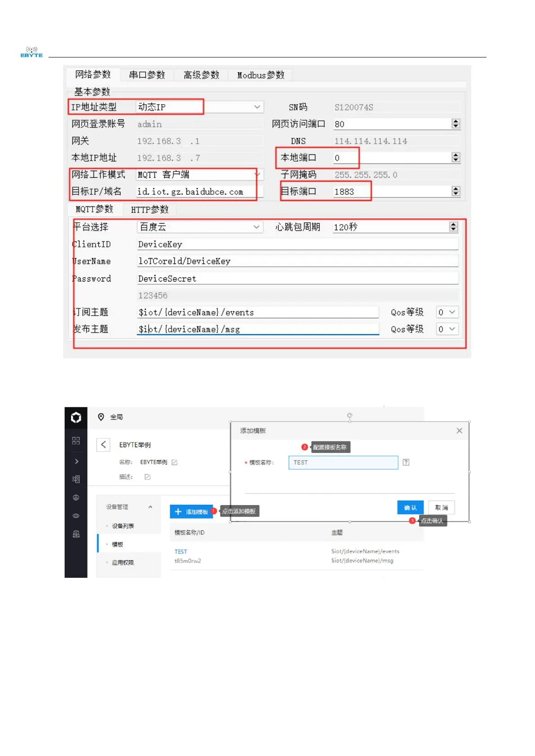Select 模板 in the device management menu
Screen dimensions: 535x756
[x=117, y=545]
